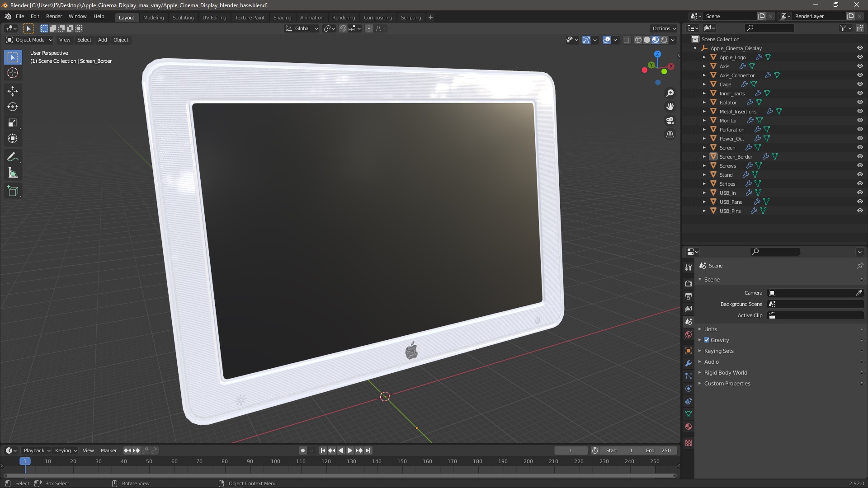The width and height of the screenshot is (868, 488).
Task: Click the pan view hand icon
Action: pos(670,107)
